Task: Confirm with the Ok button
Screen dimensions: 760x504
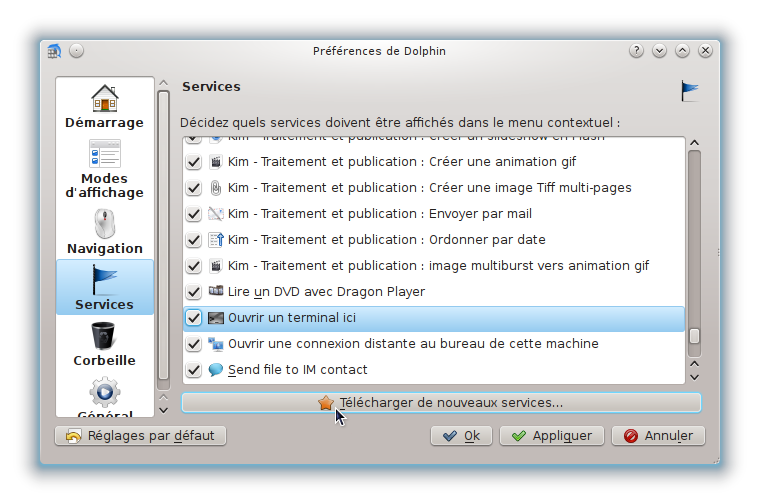Action: coord(461,436)
